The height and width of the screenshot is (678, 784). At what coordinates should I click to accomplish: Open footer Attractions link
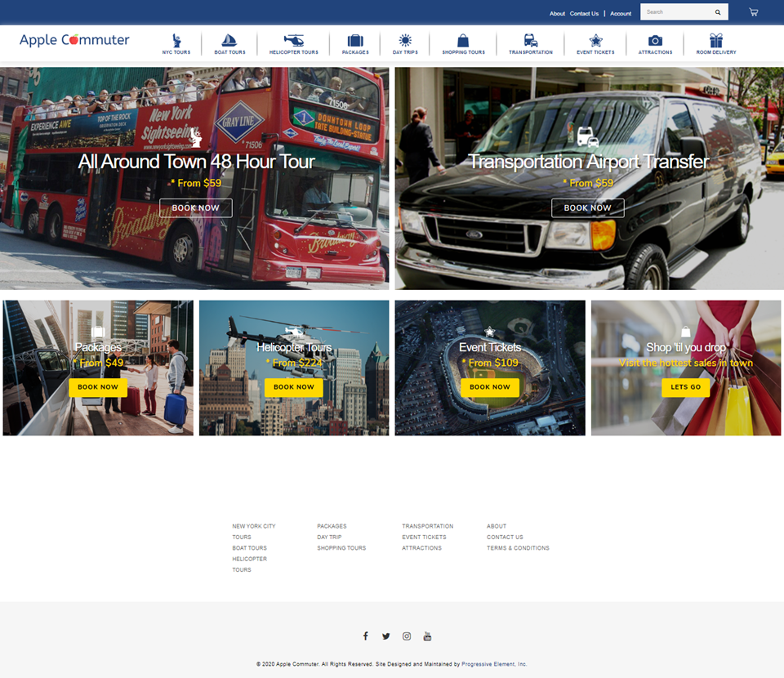[x=421, y=548]
